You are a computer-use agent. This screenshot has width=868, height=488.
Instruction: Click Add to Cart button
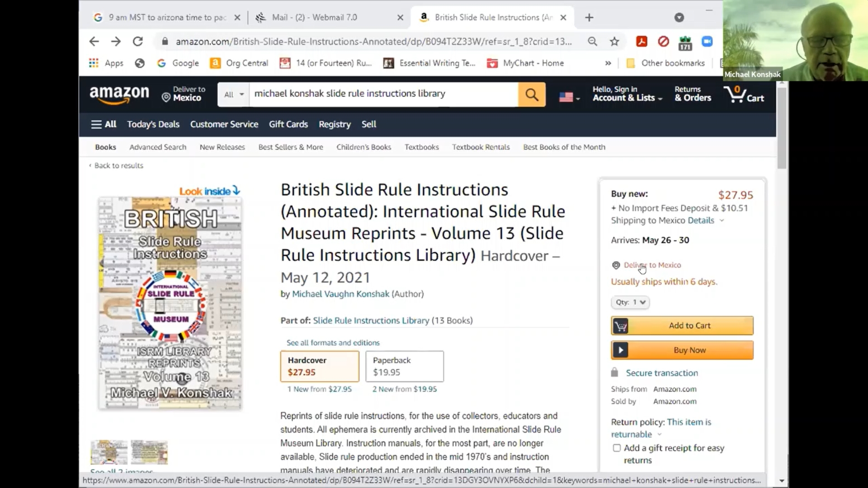pyautogui.click(x=682, y=326)
